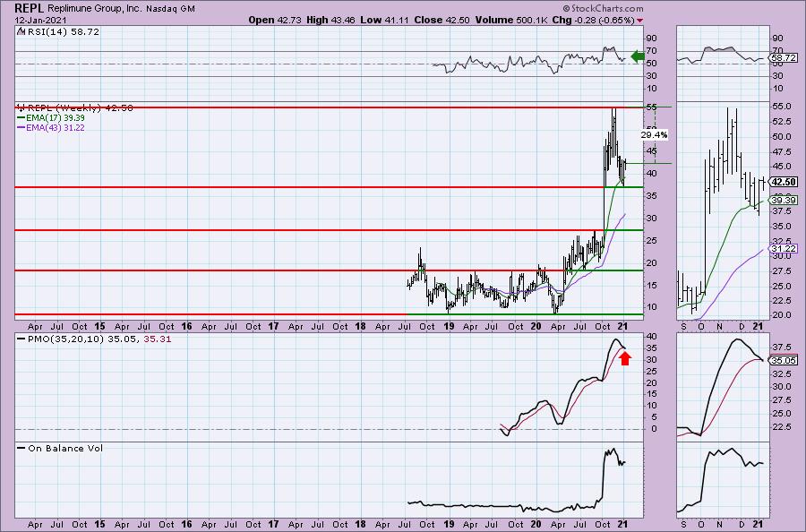Image resolution: width=806 pixels, height=532 pixels.
Task: Click the indicator icon before RSI(14)
Action: 20,32
